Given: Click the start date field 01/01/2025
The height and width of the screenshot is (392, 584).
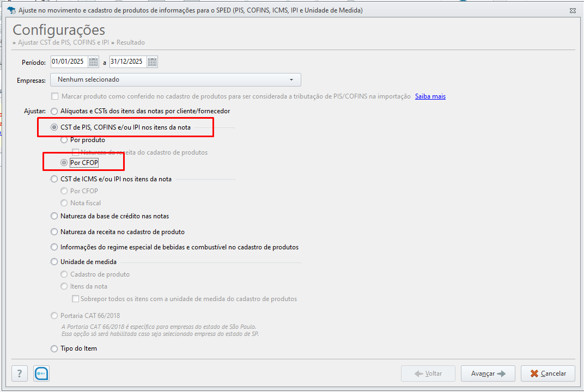Looking at the screenshot, I should click(69, 62).
